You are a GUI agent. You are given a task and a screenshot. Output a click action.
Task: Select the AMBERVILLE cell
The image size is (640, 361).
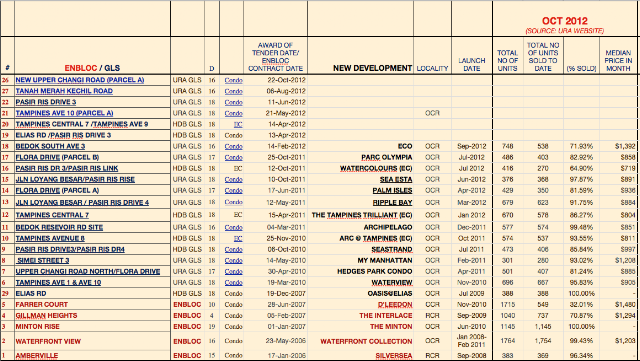pyautogui.click(x=37, y=356)
